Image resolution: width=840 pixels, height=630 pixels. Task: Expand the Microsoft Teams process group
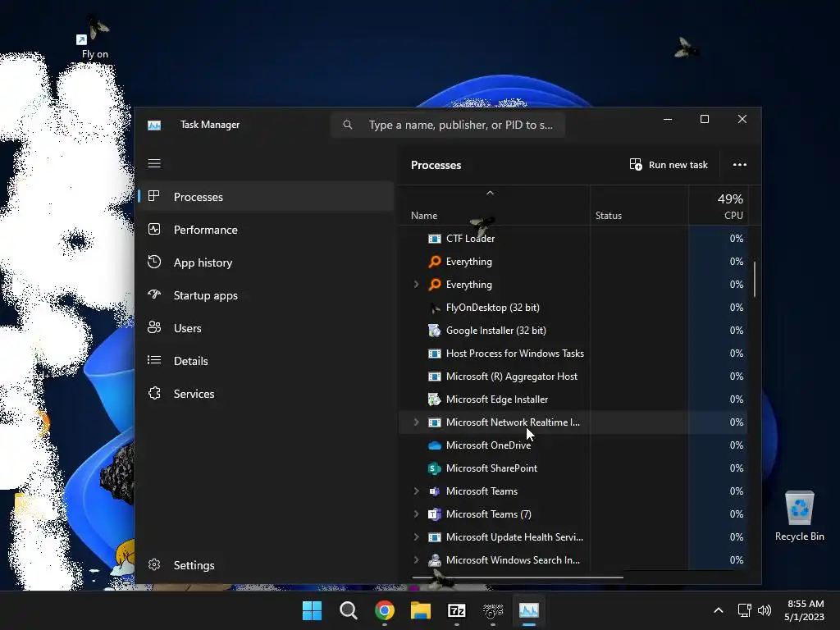tap(416, 491)
